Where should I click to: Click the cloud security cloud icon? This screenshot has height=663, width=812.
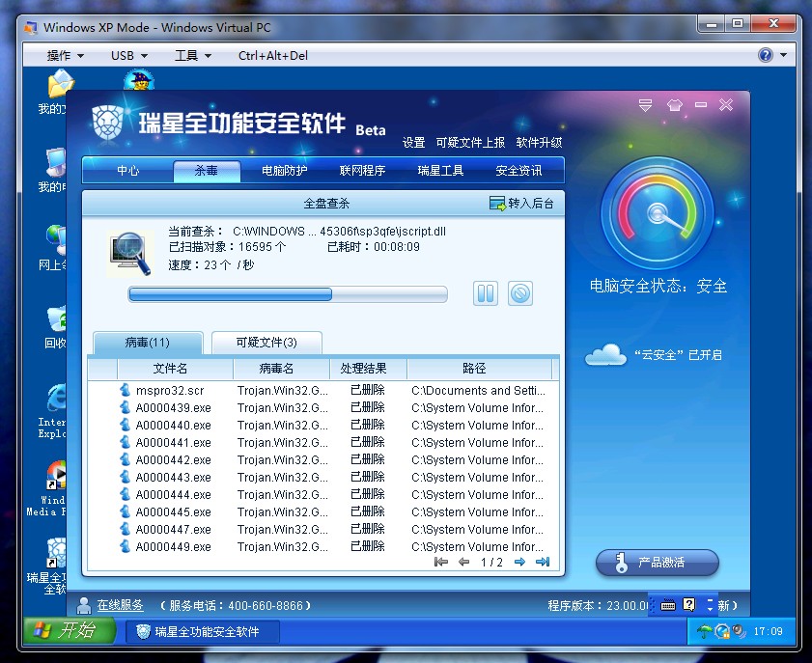(605, 355)
